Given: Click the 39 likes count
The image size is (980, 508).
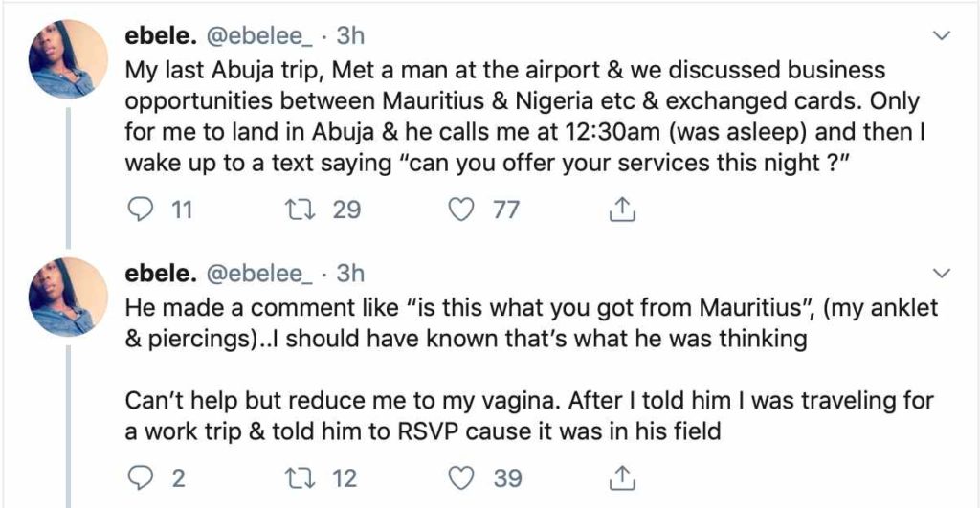Looking at the screenshot, I should point(507,475).
